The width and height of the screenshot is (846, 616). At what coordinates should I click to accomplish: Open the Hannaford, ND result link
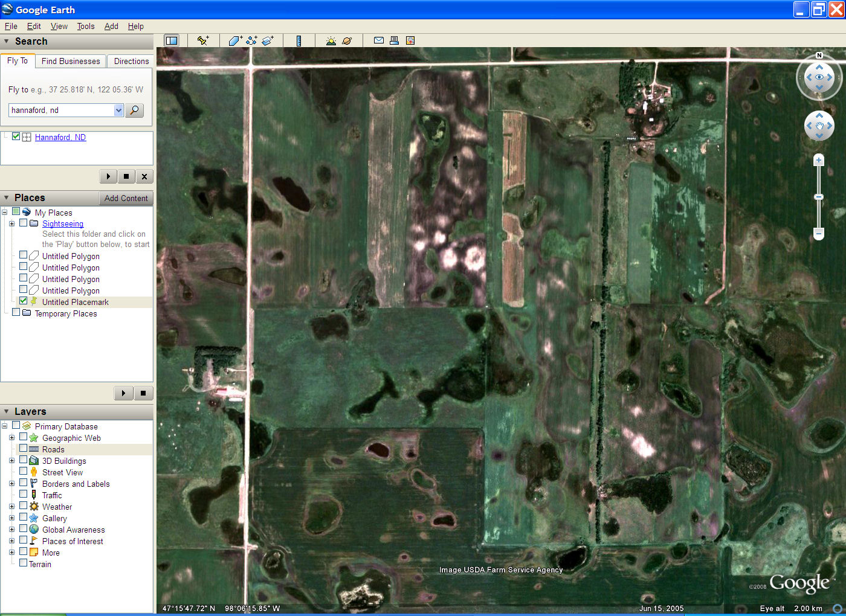coord(60,137)
